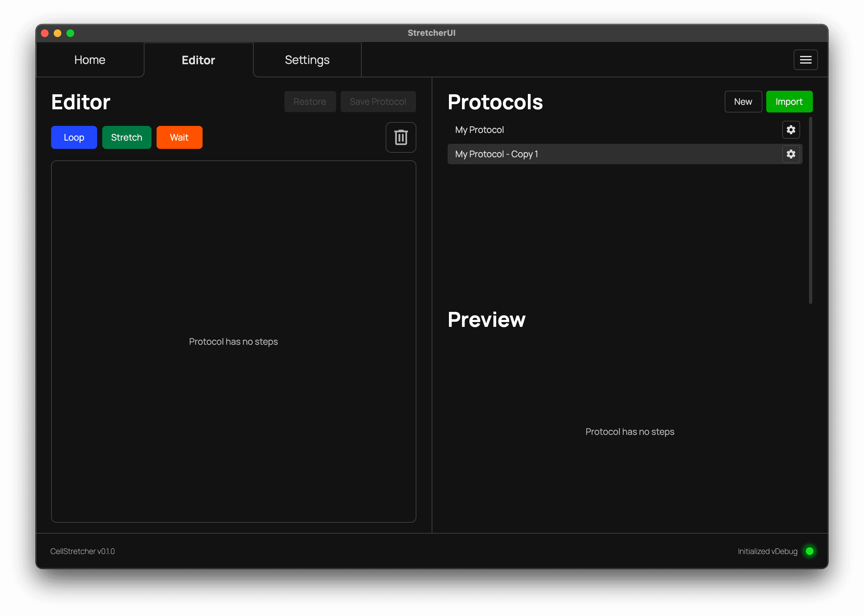Image resolution: width=864 pixels, height=616 pixels.
Task: Click the Restore button
Action: pyautogui.click(x=310, y=102)
